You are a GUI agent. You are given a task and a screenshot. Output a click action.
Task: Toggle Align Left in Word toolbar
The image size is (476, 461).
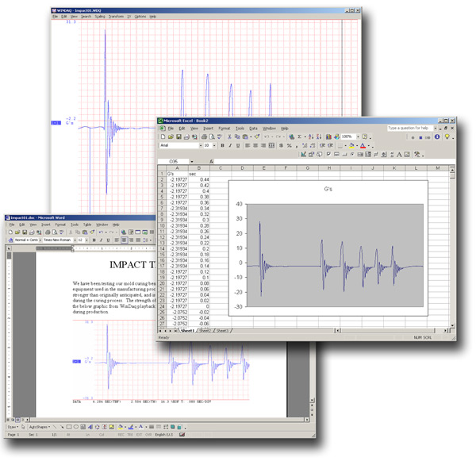point(117,240)
